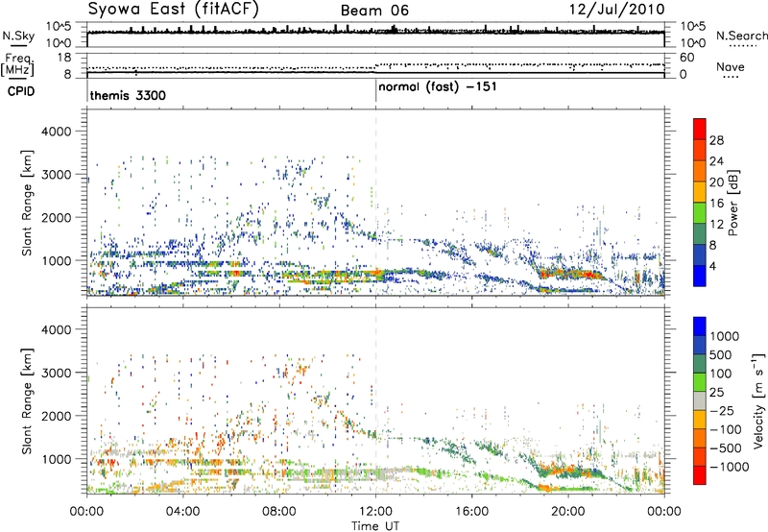Click 'Slant Range [km]' label of velocity panel
The image size is (768, 532).
(28, 400)
